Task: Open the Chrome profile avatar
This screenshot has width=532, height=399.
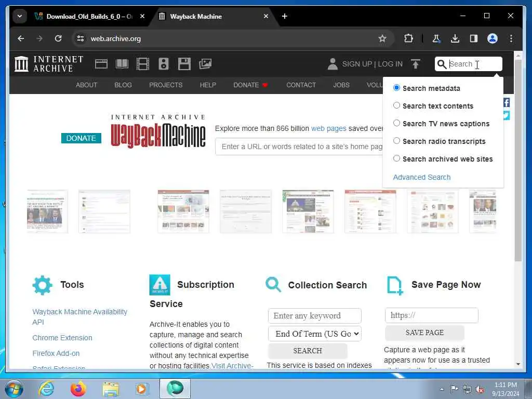Action: (493, 38)
